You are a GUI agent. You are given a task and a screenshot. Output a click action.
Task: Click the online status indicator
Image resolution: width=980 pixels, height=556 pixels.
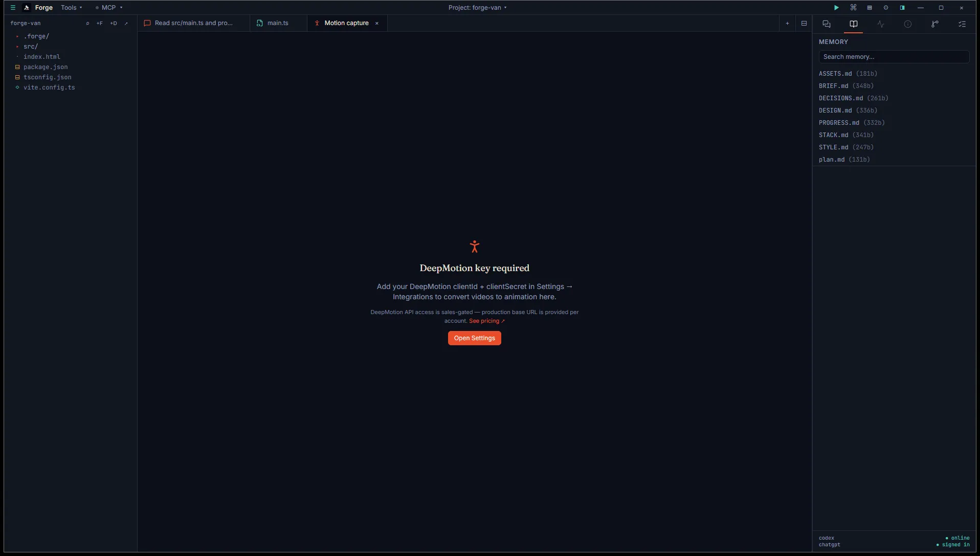pyautogui.click(x=957, y=538)
